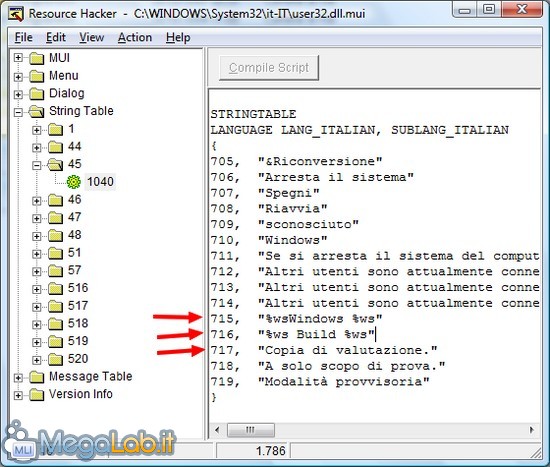550x467 pixels.
Task: Expand string table folder 57
Action: 36,271
